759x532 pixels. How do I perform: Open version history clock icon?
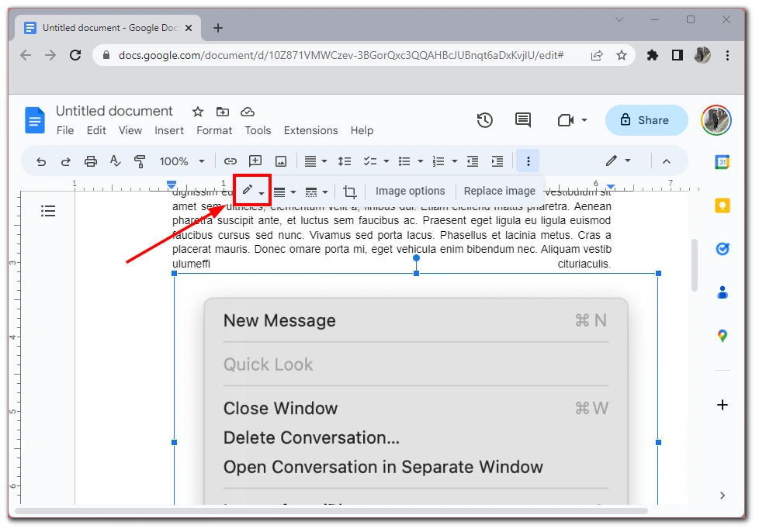point(485,120)
